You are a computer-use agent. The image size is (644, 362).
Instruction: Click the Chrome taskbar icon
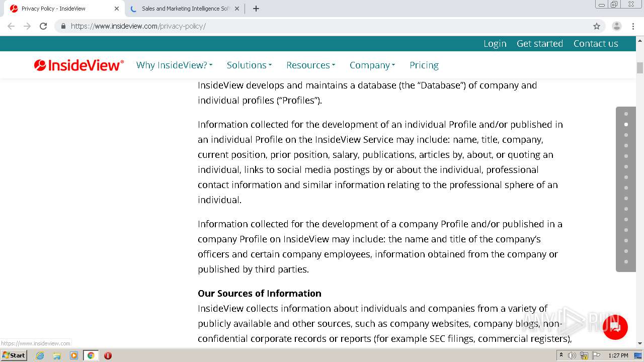[91, 355]
